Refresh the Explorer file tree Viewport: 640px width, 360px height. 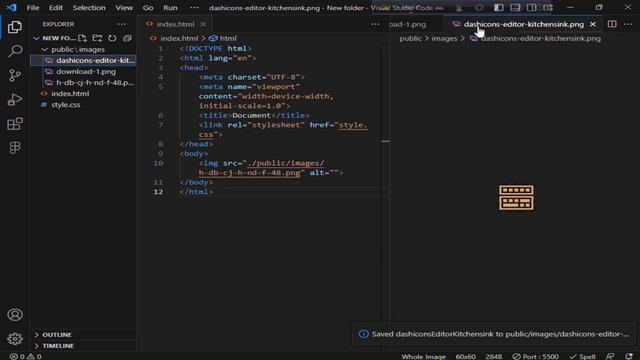(112, 38)
